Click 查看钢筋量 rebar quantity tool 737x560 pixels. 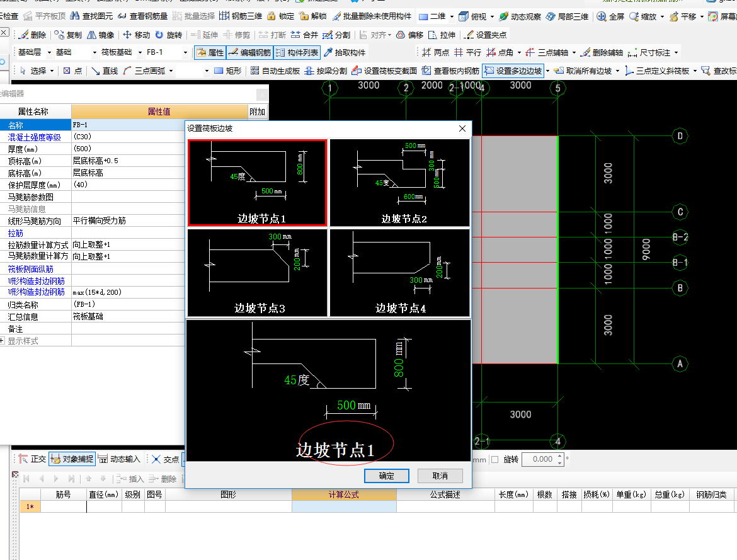coord(142,16)
